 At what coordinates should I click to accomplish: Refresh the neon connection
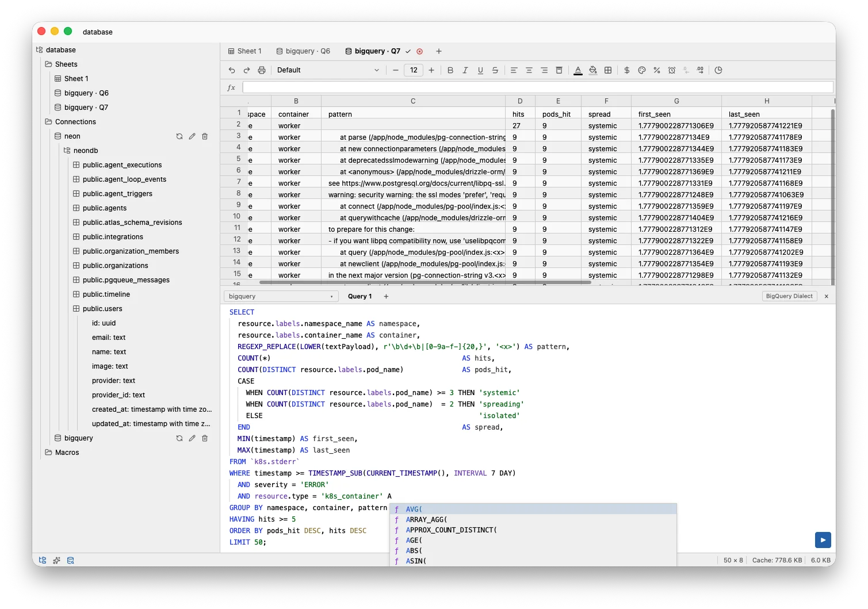[179, 136]
